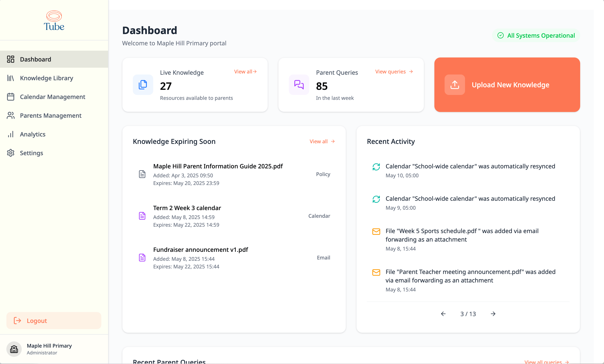Click the chat bubble icon beside Parent Queries
Viewport: 604px width, 364px height.
299,85
